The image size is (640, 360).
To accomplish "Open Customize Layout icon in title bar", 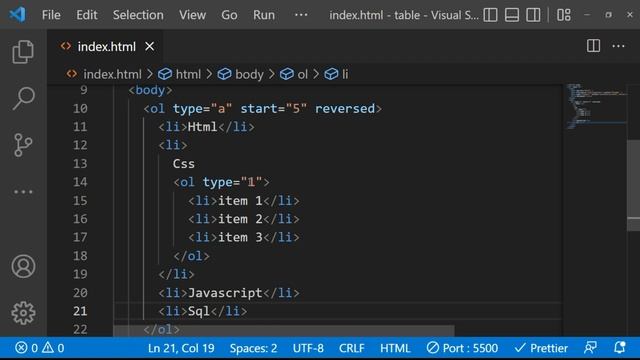I will (x=564, y=15).
